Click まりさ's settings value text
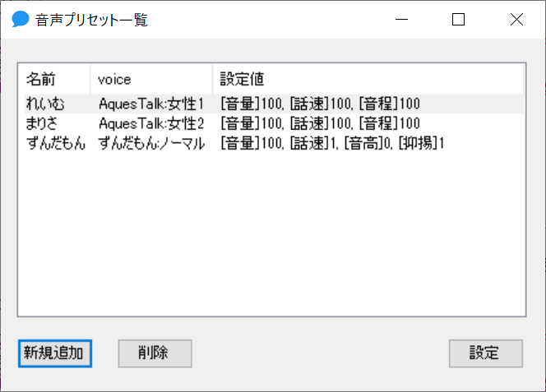The image size is (546, 392). [x=321, y=123]
